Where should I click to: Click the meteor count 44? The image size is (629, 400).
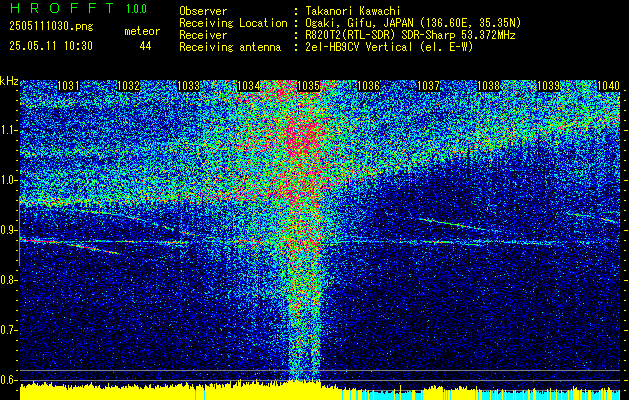coord(145,46)
